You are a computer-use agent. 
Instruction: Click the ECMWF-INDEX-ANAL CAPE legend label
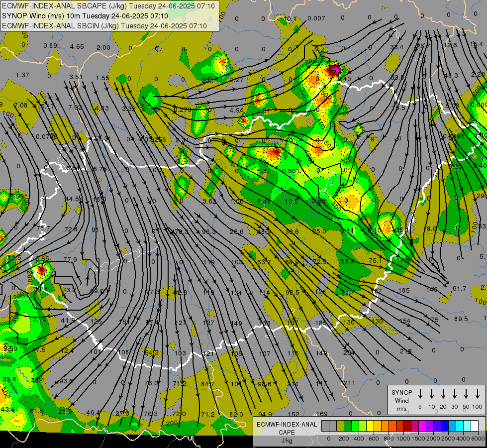(287, 432)
